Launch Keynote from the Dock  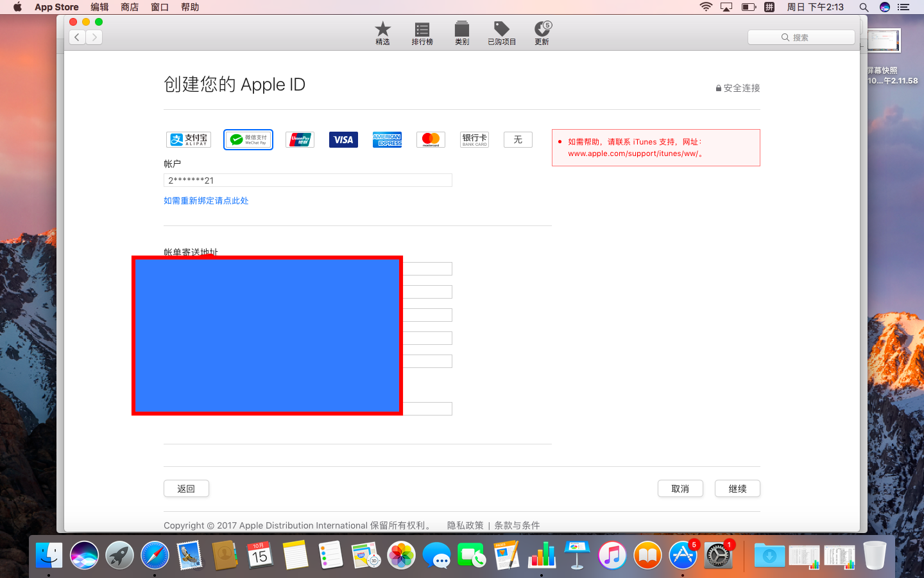tap(577, 556)
